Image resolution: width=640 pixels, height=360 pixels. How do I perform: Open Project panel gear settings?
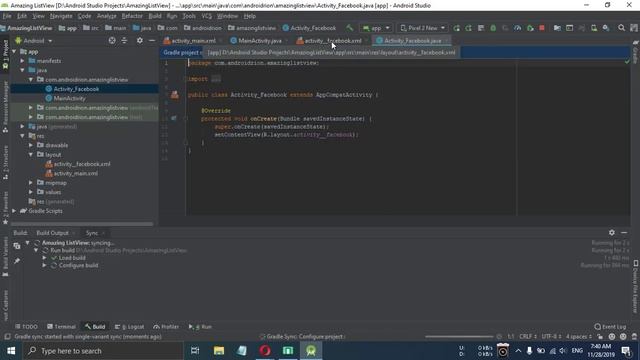point(140,40)
